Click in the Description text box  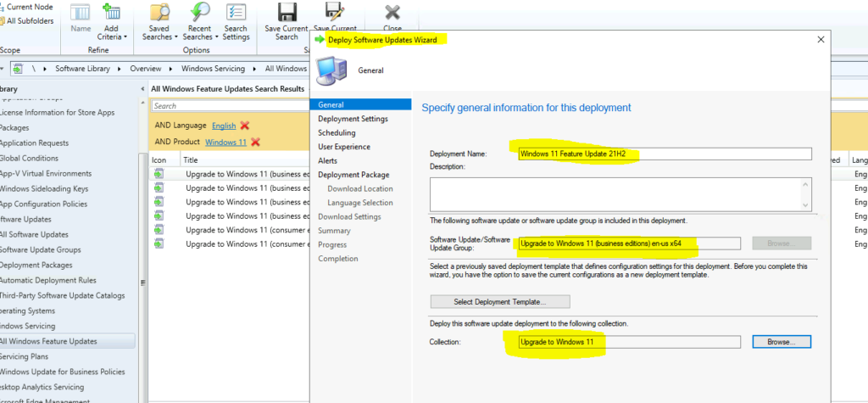click(x=616, y=194)
